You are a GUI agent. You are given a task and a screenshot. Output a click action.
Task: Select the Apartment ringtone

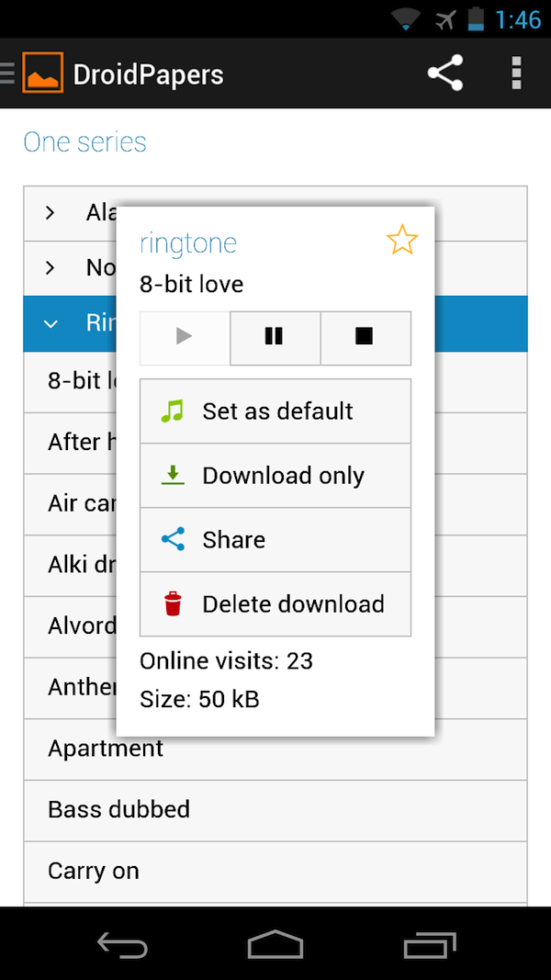(106, 749)
